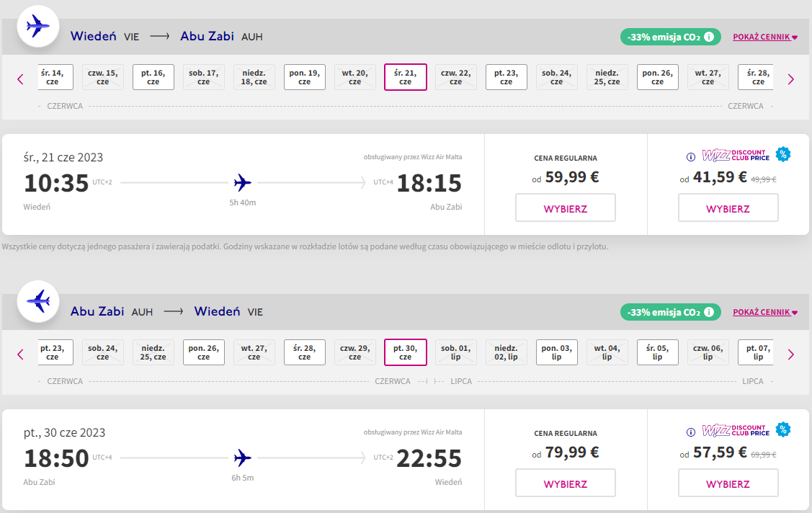Go to later outbound dates with right arrow
Image resolution: width=812 pixels, height=513 pixels.
[x=791, y=79]
